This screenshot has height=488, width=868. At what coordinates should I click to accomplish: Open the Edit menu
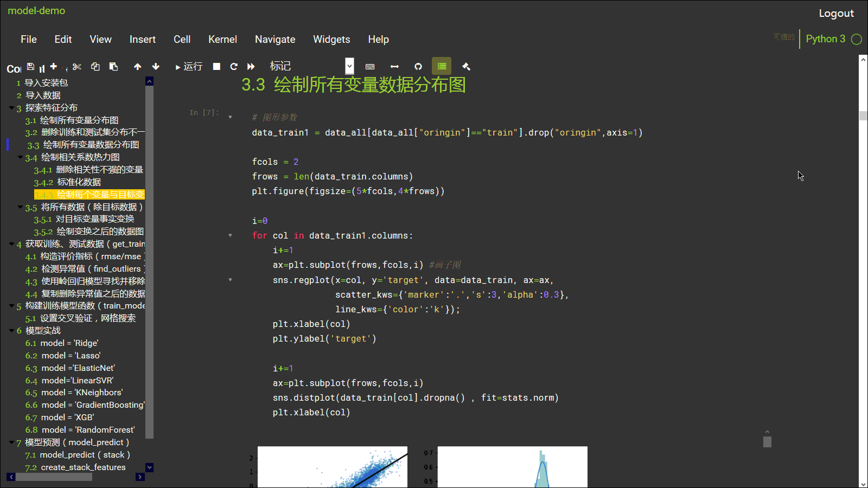[63, 39]
